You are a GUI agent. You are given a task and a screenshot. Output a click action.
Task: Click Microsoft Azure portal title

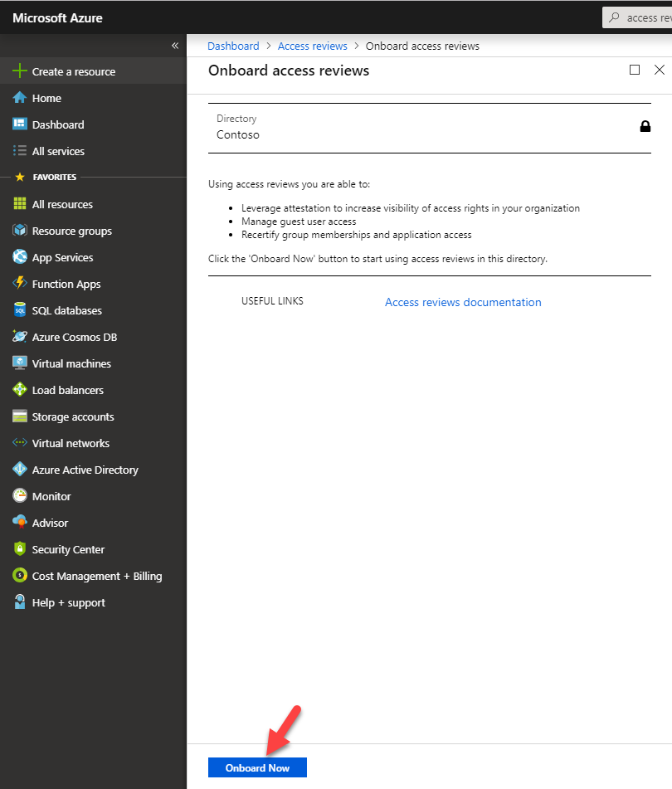[57, 18]
